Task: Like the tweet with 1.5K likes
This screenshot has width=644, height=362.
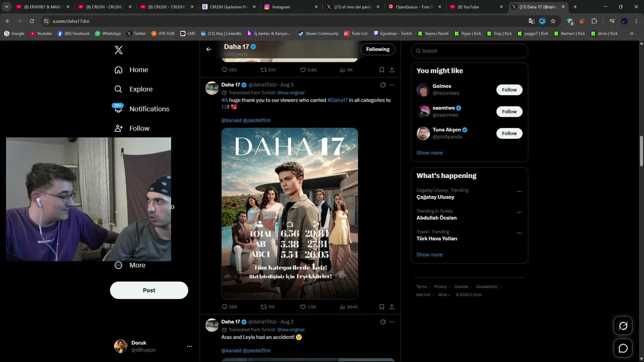Action: [x=308, y=307]
